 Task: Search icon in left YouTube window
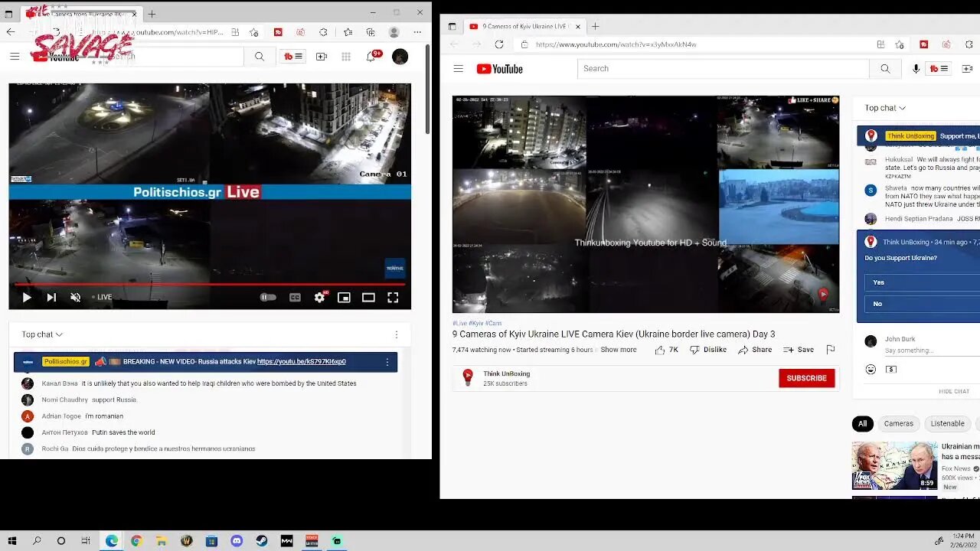click(260, 57)
